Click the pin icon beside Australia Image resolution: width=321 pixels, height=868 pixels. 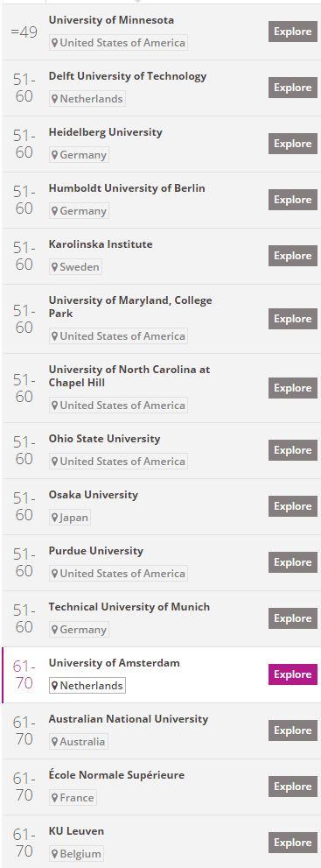(x=55, y=743)
